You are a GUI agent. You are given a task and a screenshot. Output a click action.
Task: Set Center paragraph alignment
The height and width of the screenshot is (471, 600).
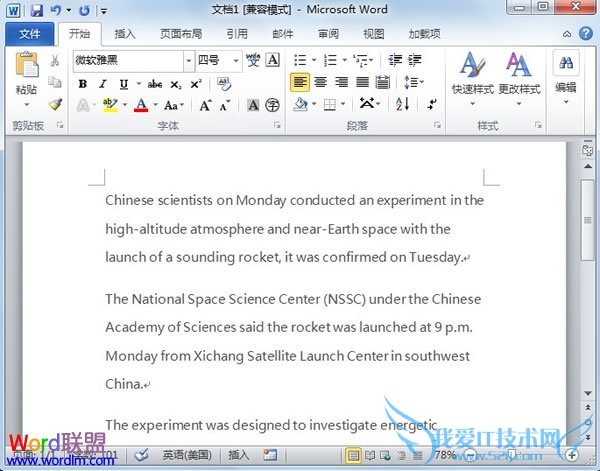tap(321, 82)
